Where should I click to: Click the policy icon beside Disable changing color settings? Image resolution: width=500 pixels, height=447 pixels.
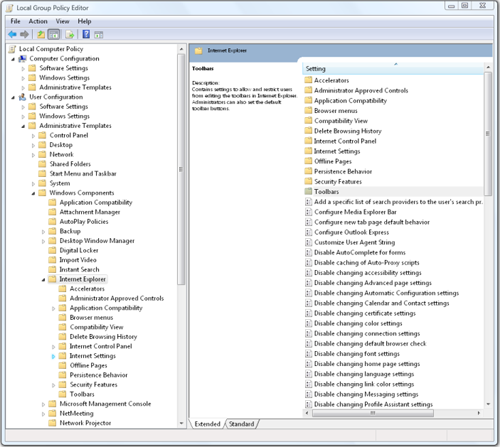tap(308, 323)
